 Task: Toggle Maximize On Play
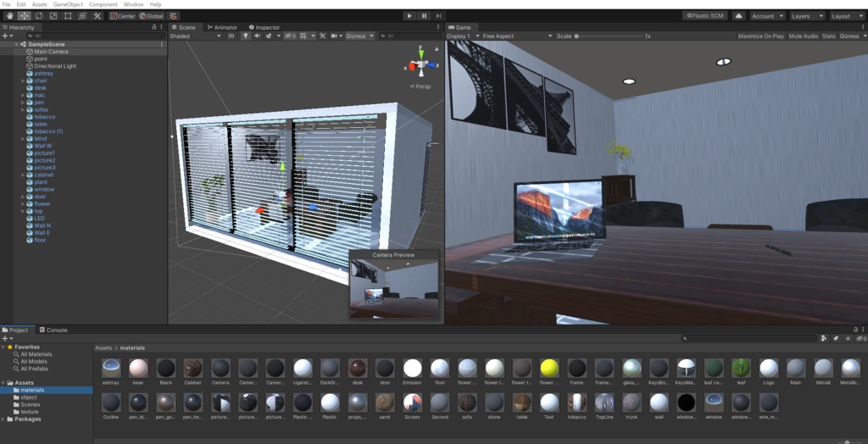(x=760, y=36)
